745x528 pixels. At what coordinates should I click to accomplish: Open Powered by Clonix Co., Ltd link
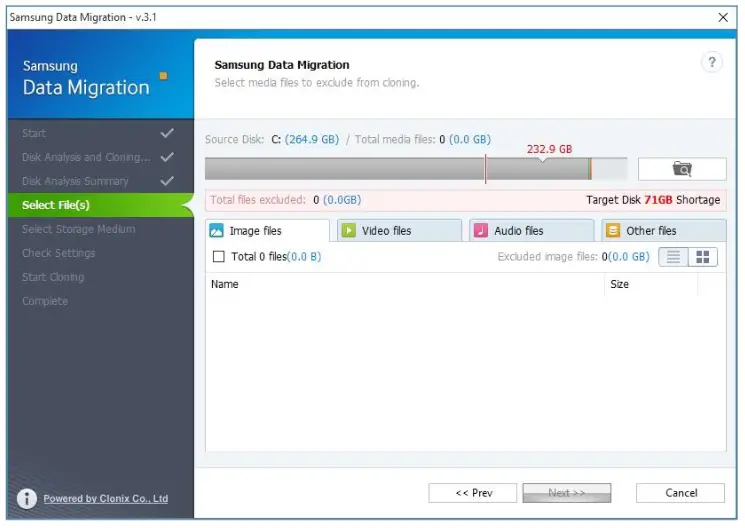(x=105, y=499)
